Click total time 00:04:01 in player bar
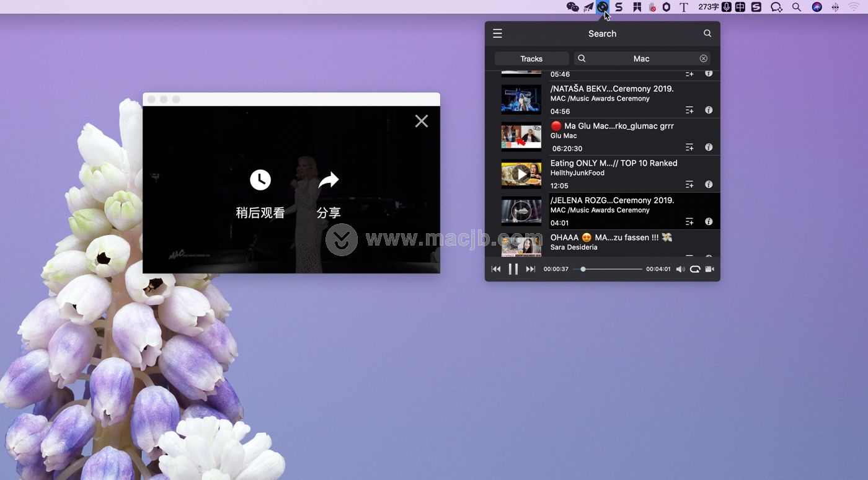Viewport: 868px width, 480px height. pos(658,269)
